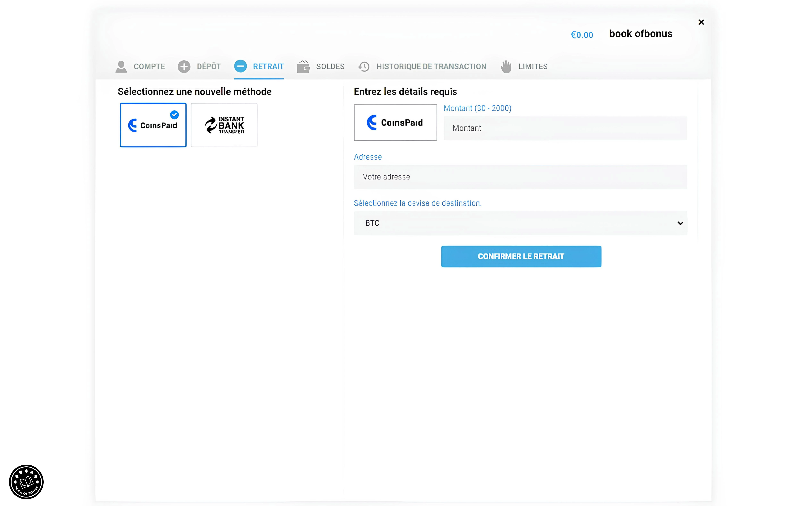The image size is (812, 506).
Task: Click the transaction history clock icon
Action: (364, 67)
